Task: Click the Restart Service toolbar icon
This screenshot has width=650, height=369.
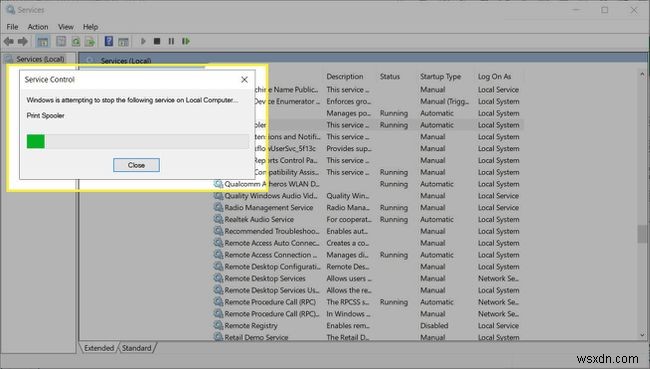Action: pyautogui.click(x=186, y=41)
